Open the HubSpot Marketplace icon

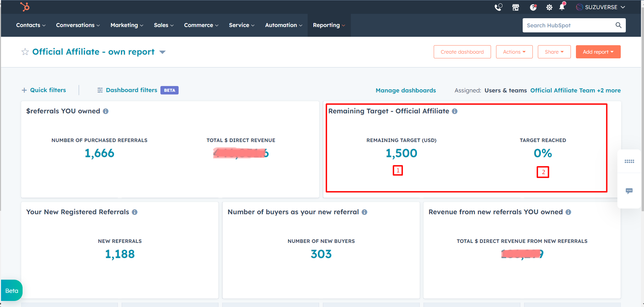[x=516, y=7]
